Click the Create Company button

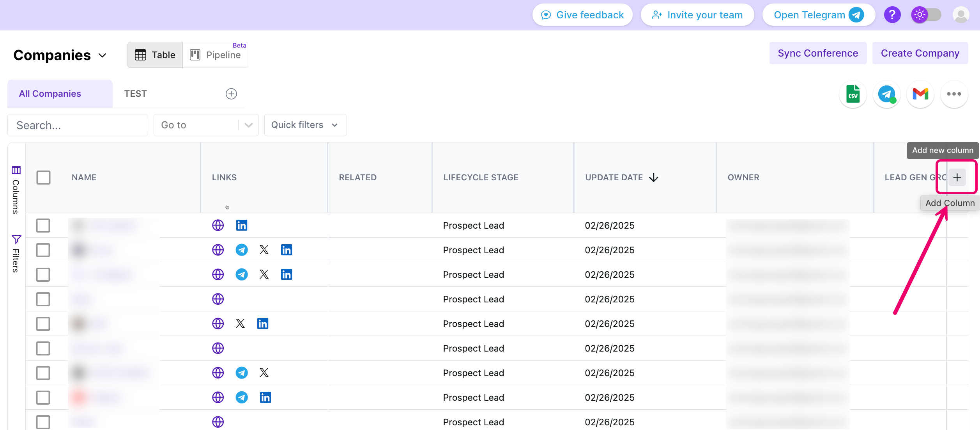[x=920, y=53]
